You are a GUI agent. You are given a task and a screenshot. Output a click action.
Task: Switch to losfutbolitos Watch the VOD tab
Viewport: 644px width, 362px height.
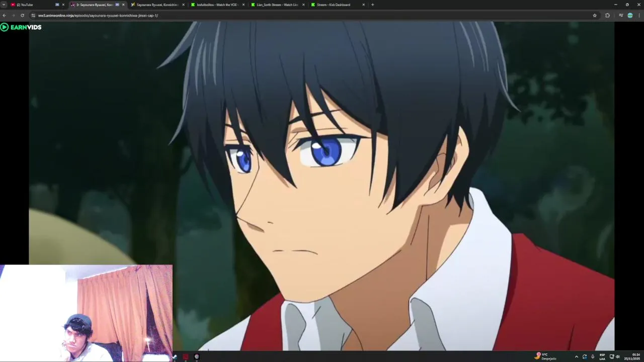(217, 5)
